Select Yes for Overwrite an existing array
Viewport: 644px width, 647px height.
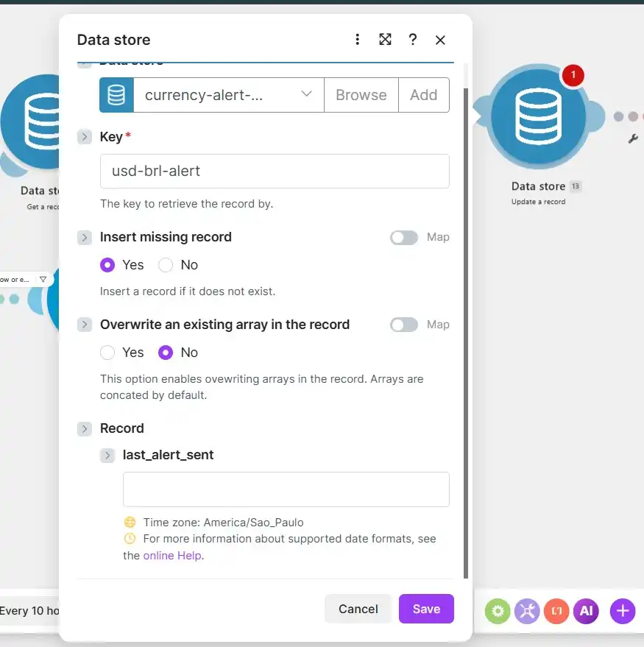[107, 353]
